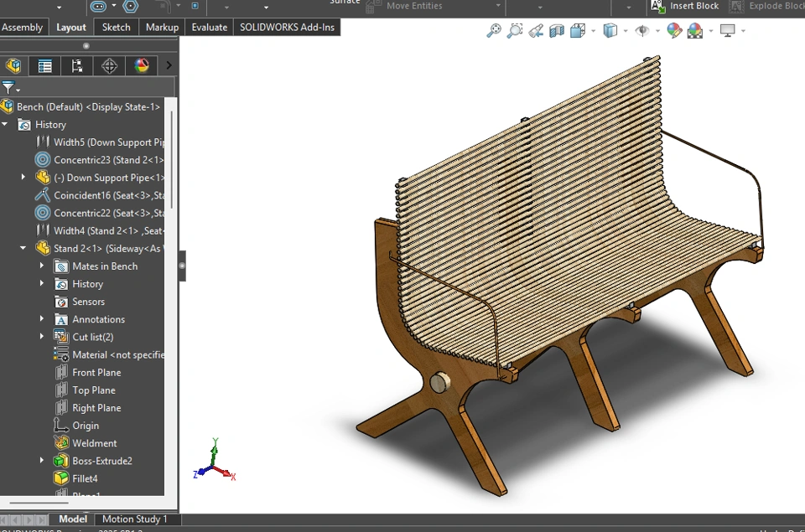Click the Previous View icon
Screen dimensions: 805x532
pos(536,31)
